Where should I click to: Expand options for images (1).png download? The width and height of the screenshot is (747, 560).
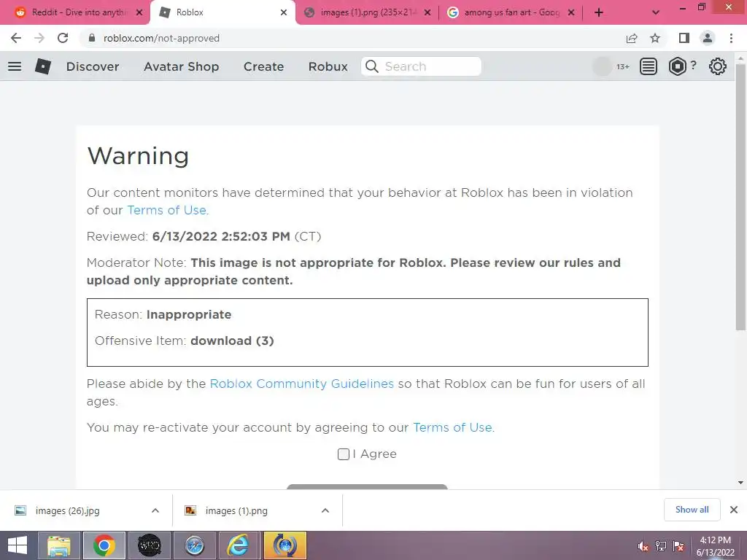(325, 510)
